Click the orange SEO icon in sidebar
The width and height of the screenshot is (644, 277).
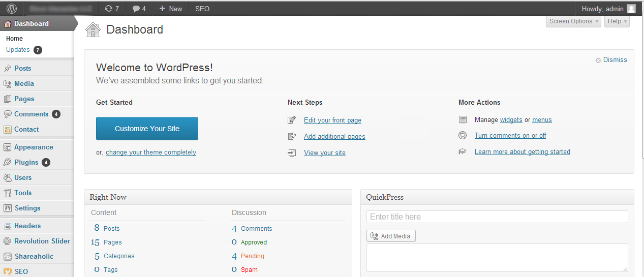pyautogui.click(x=8, y=271)
